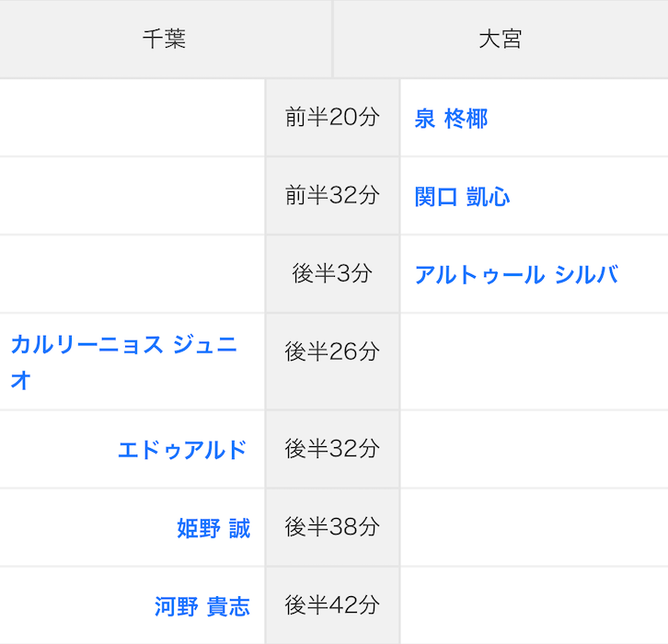The height and width of the screenshot is (644, 668).
Task: Open アルトゥール シルバ player page
Action: pos(515,275)
